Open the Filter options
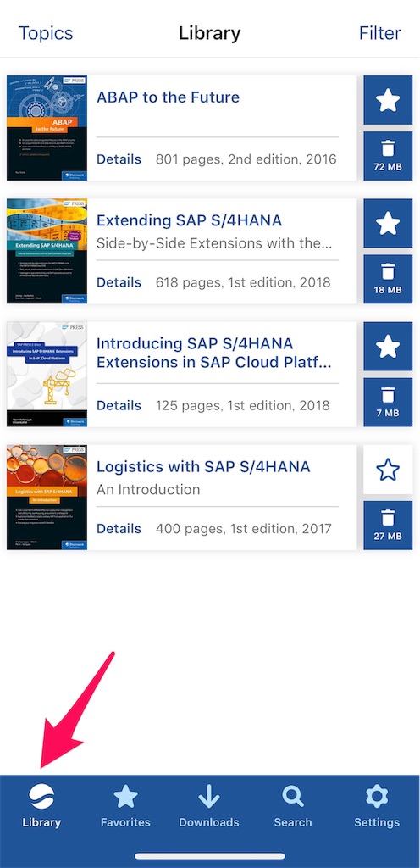The height and width of the screenshot is (868, 420). (380, 33)
